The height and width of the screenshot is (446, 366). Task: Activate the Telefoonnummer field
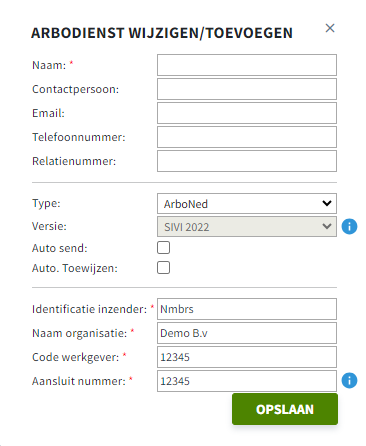click(247, 137)
